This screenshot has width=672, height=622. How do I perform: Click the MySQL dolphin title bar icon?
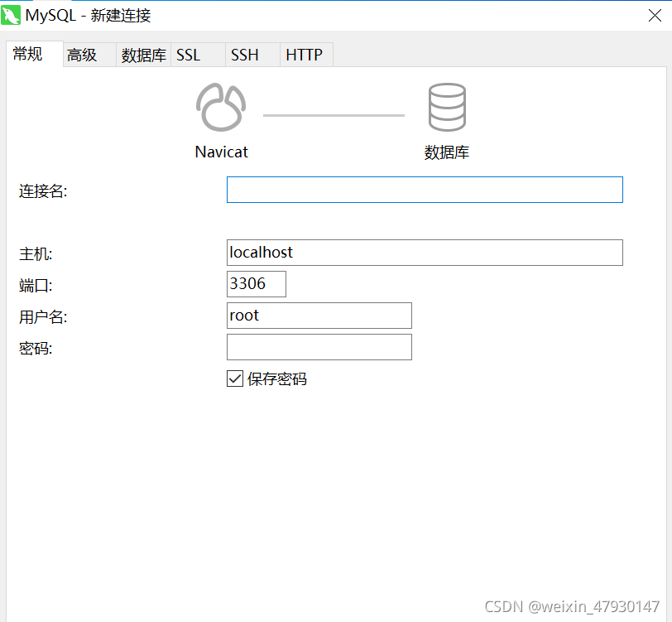(x=10, y=16)
